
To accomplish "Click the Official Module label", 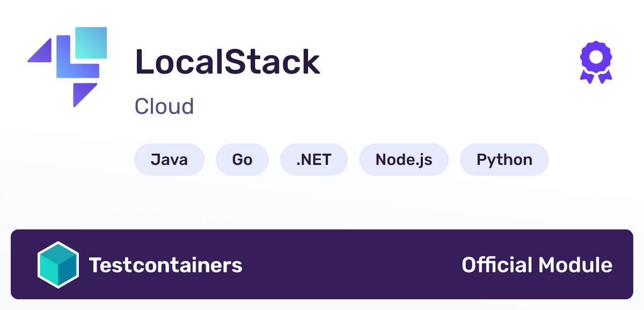I will coord(537,265).
